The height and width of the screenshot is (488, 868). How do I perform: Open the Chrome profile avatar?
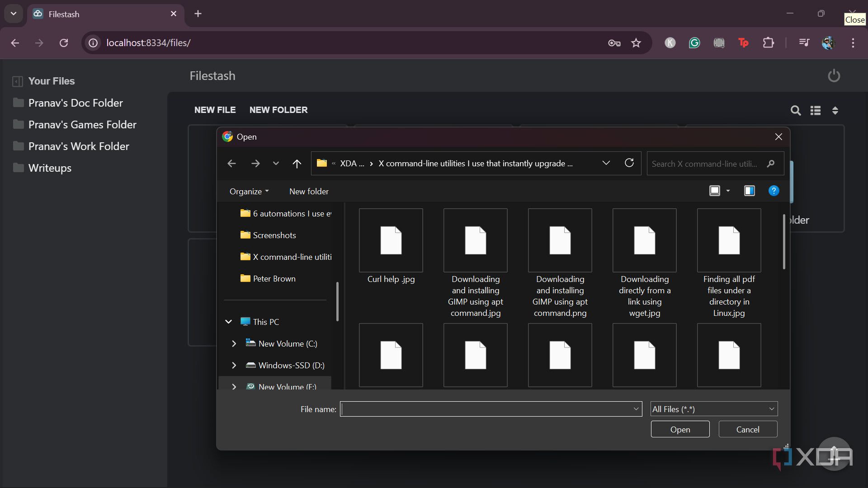(828, 43)
